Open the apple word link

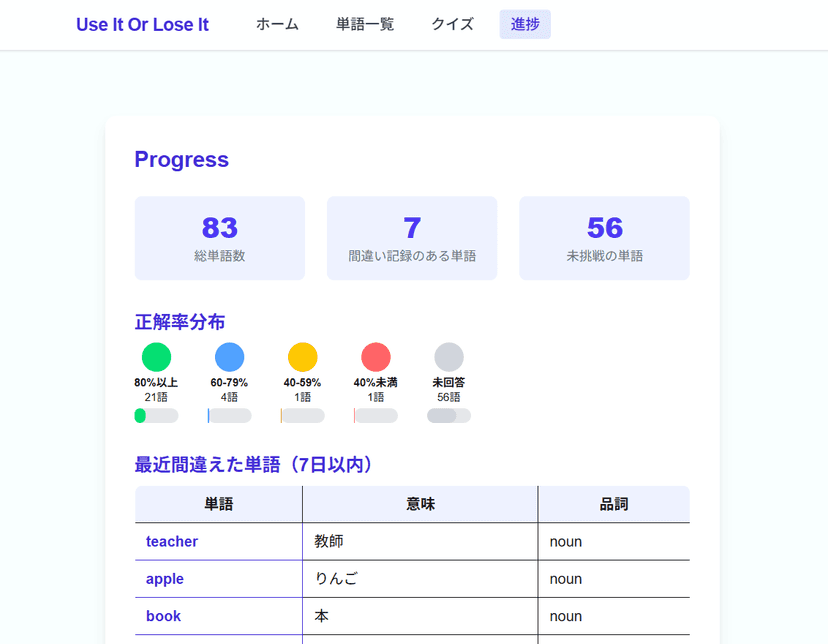[165, 579]
